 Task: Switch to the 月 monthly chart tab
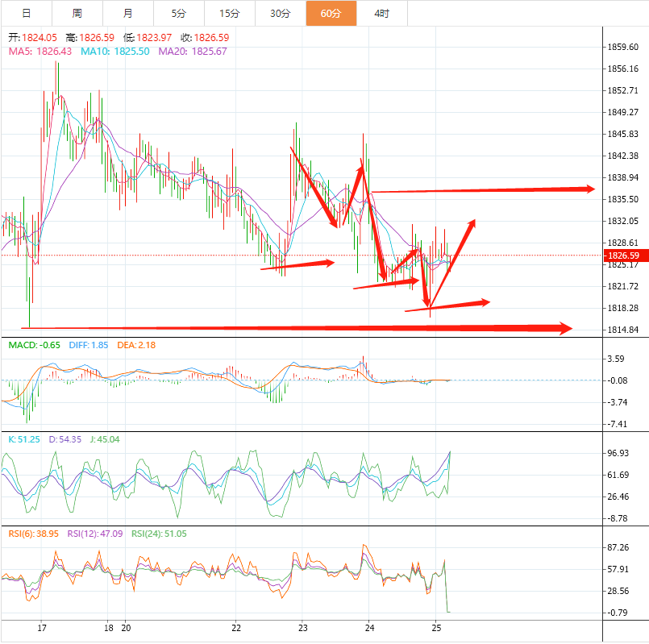(128, 13)
